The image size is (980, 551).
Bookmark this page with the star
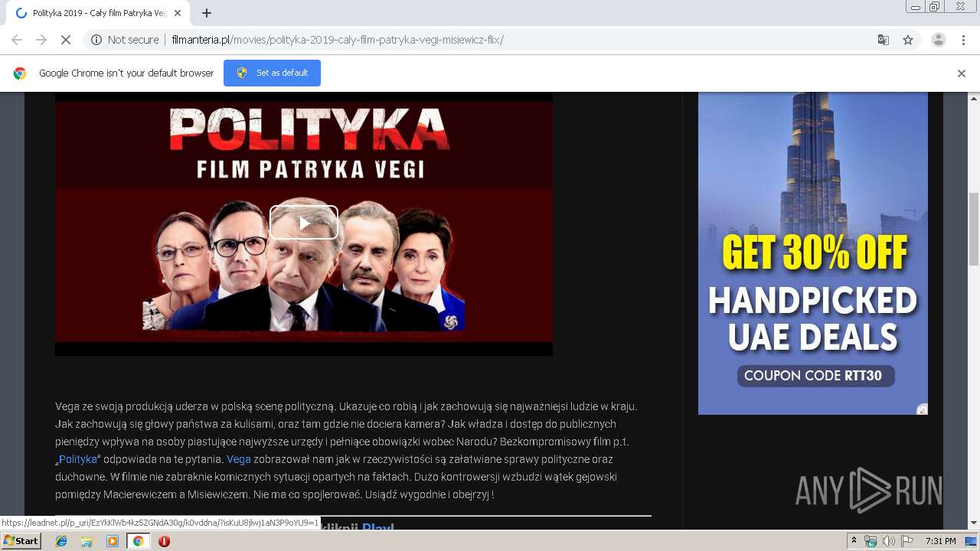(x=908, y=40)
